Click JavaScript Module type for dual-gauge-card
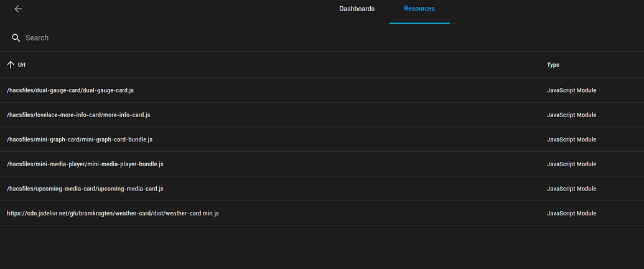This screenshot has height=269, width=644. click(x=571, y=90)
